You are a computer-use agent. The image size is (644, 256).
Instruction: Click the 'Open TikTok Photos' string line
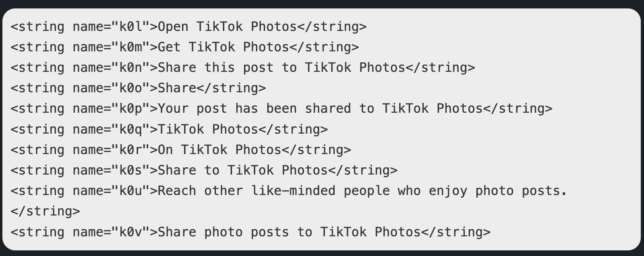click(189, 26)
